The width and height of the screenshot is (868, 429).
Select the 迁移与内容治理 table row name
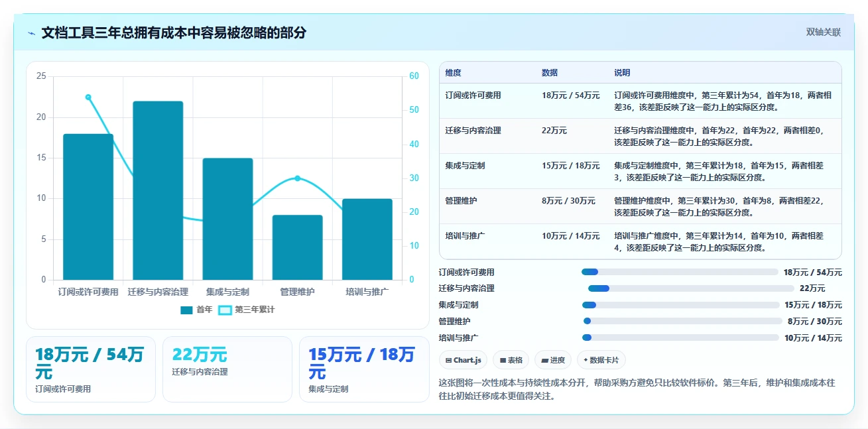coord(473,131)
